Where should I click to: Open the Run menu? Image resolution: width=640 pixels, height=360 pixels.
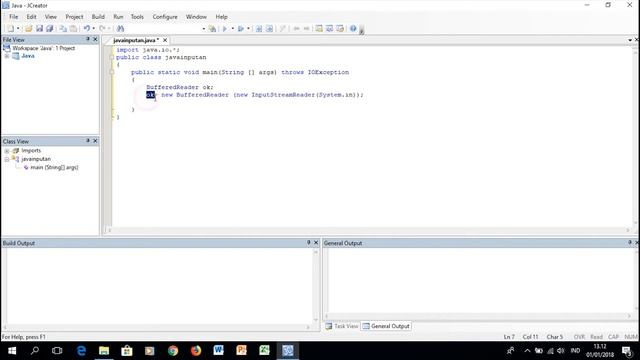pyautogui.click(x=118, y=17)
